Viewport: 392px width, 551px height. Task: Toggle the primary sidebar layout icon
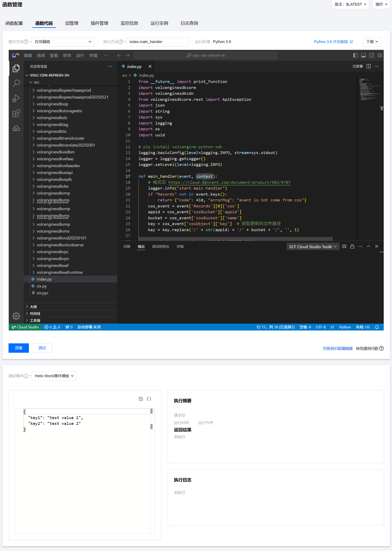(355, 55)
